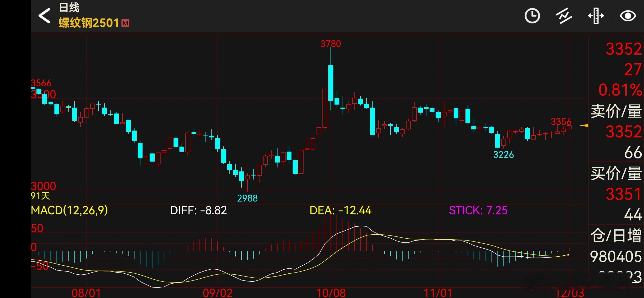Screen dimensions: 644x298
Task: Tap the 0.81% change percentage
Action: point(620,90)
